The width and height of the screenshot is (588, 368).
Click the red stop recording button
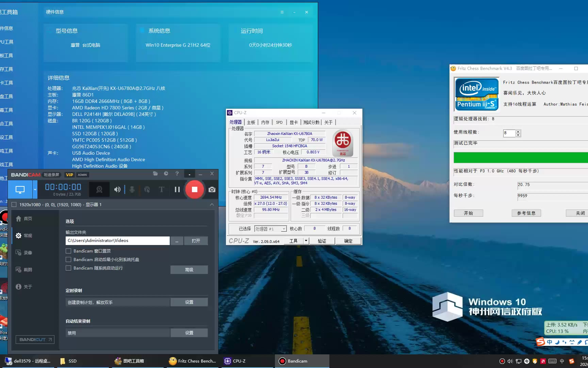point(194,189)
